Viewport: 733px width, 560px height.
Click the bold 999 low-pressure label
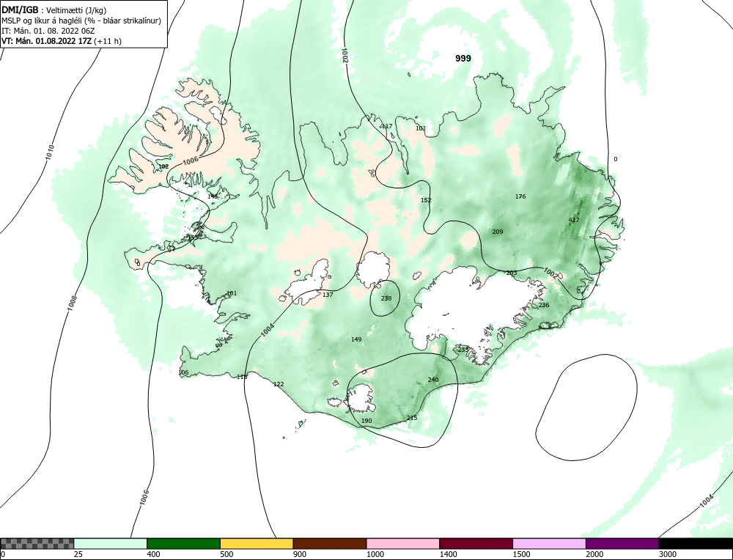(463, 59)
